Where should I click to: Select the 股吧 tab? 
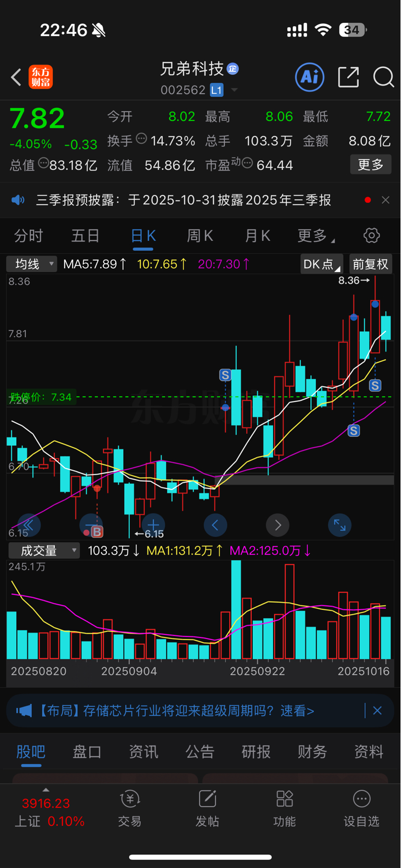pos(31,752)
